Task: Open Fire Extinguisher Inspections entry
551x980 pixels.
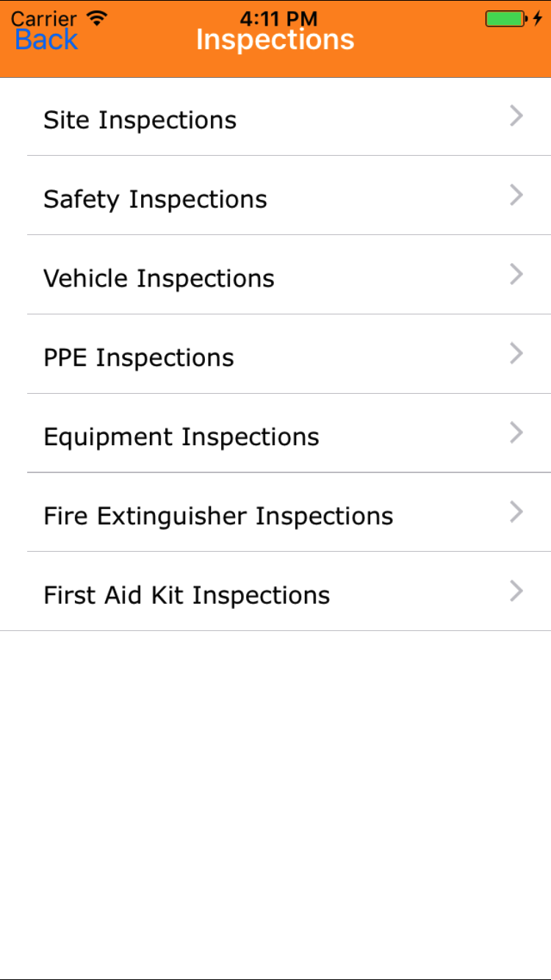Action: (x=218, y=516)
